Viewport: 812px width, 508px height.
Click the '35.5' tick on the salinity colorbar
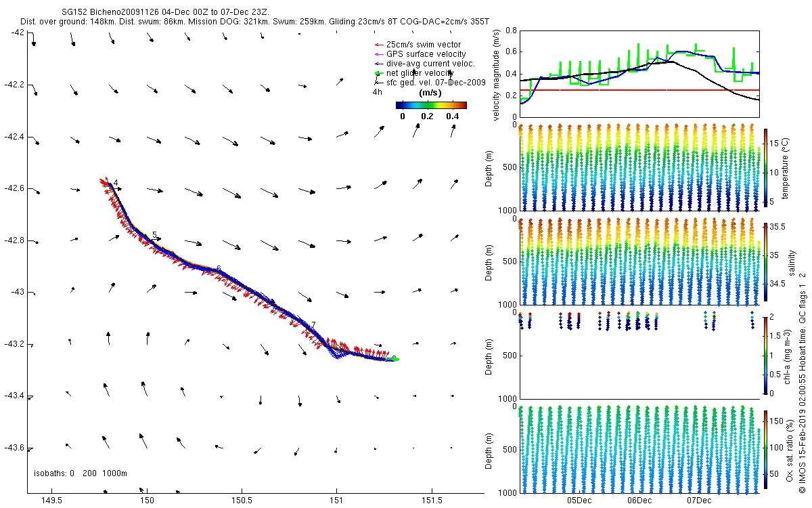(777, 228)
